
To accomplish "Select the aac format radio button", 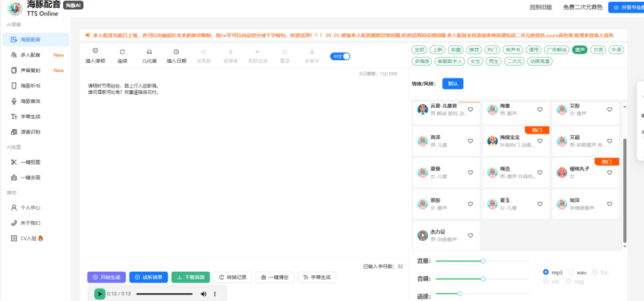I will [546, 281].
